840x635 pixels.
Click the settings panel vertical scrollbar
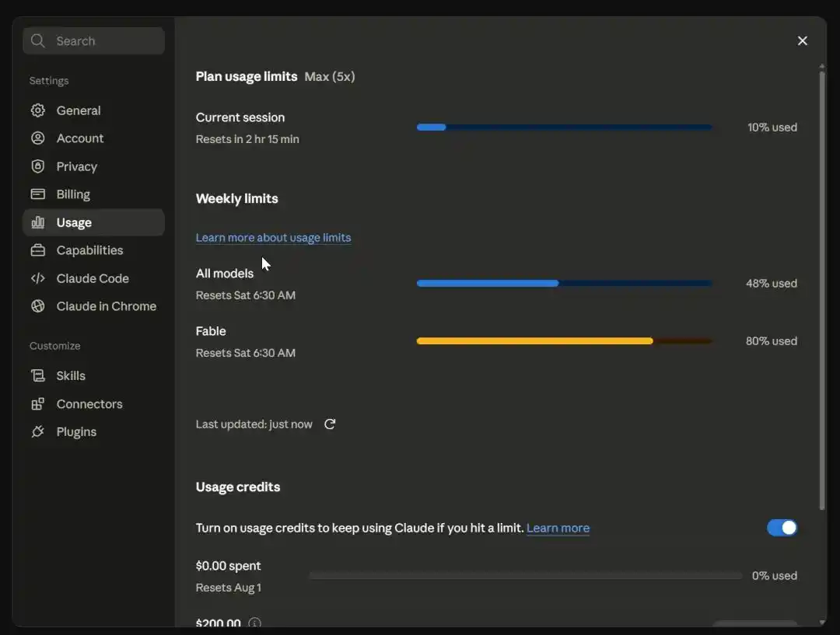(x=822, y=289)
